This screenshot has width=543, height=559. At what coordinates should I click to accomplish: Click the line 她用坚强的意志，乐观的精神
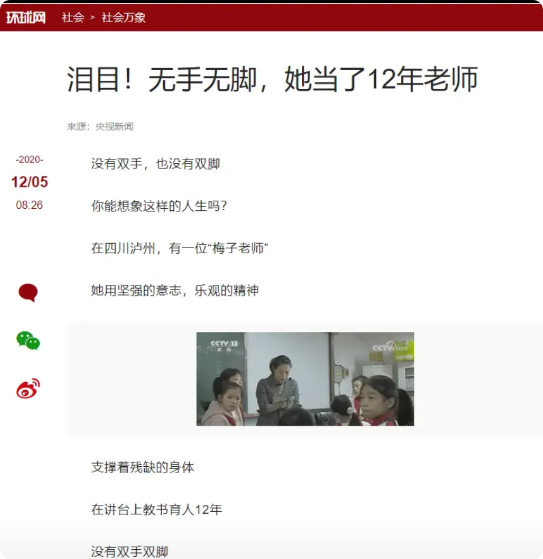click(x=175, y=291)
